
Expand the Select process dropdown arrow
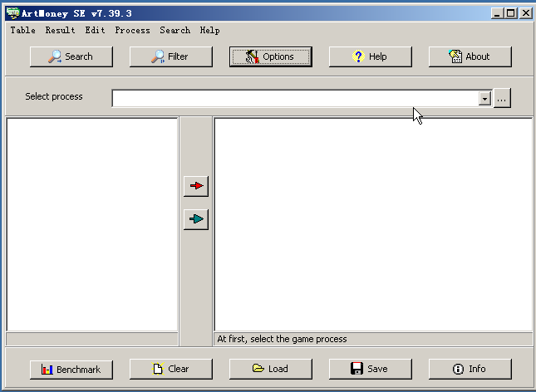(x=484, y=98)
